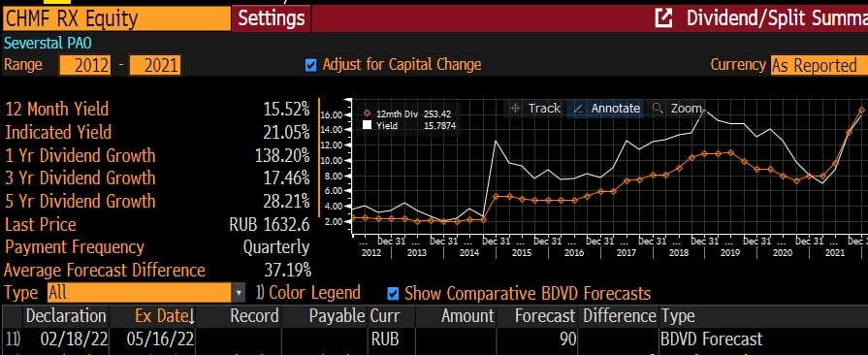Viewport: 868px width, 355px height.
Task: Click the Severstal PAO company name
Action: tap(48, 43)
